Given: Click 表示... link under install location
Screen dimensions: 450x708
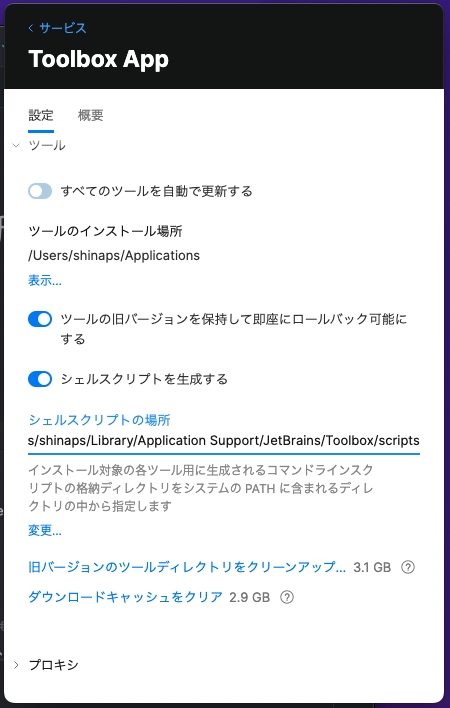Looking at the screenshot, I should pyautogui.click(x=45, y=280).
